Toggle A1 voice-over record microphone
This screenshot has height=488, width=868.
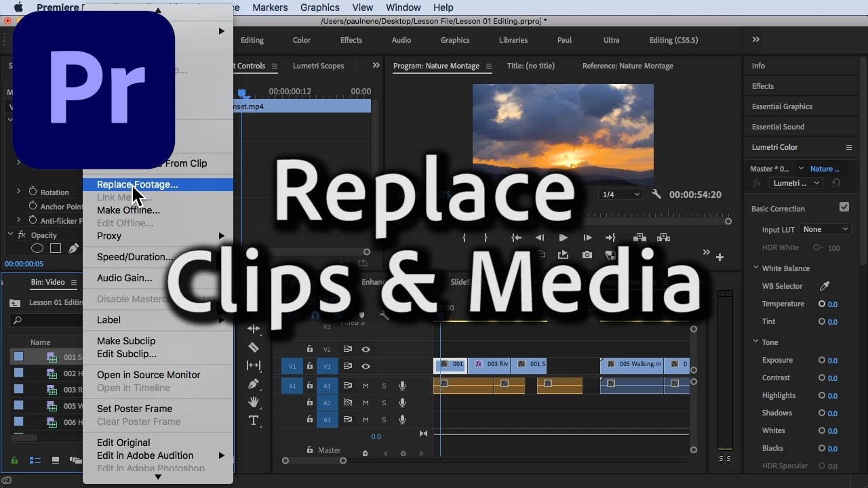(x=402, y=386)
